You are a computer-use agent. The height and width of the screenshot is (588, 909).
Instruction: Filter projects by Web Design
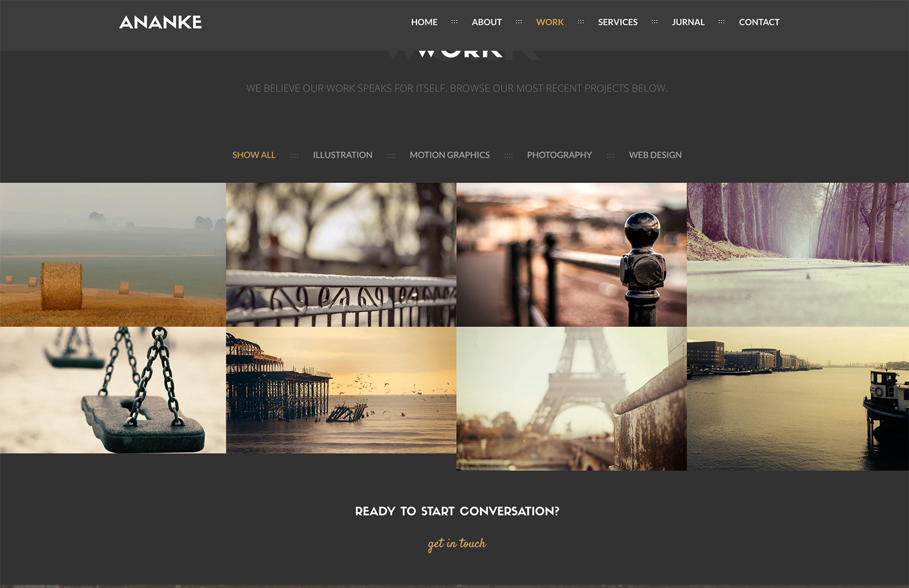click(x=655, y=155)
